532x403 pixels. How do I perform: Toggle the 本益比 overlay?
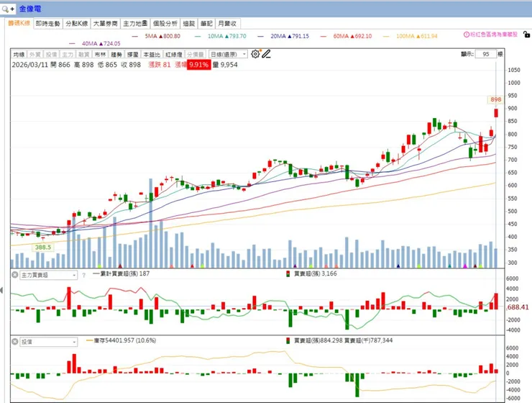coord(151,54)
